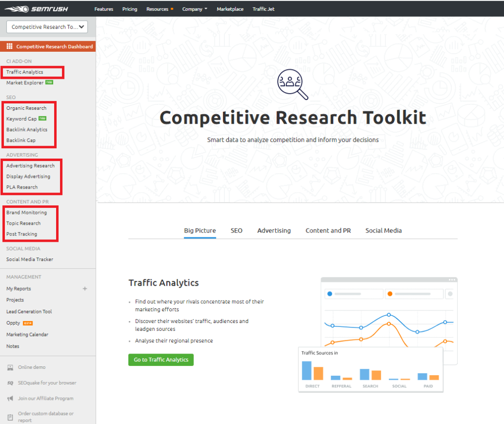The width and height of the screenshot is (504, 424).
Task: Click the Online demo link
Action: [32, 367]
